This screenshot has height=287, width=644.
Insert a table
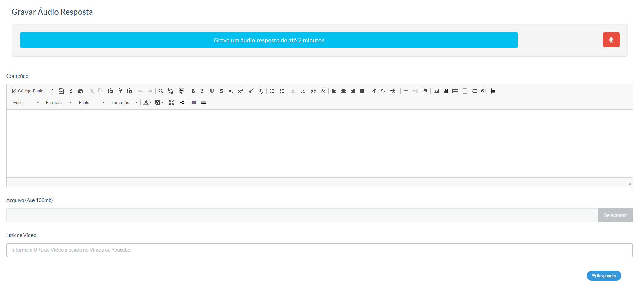click(x=455, y=91)
